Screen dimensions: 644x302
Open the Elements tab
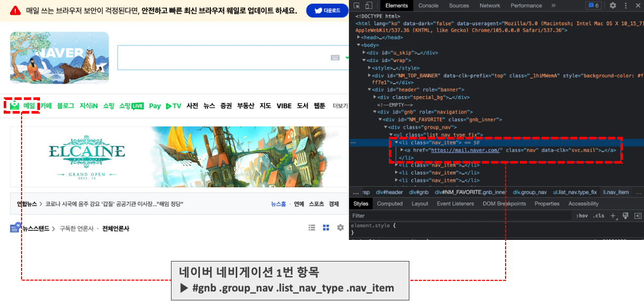396,6
